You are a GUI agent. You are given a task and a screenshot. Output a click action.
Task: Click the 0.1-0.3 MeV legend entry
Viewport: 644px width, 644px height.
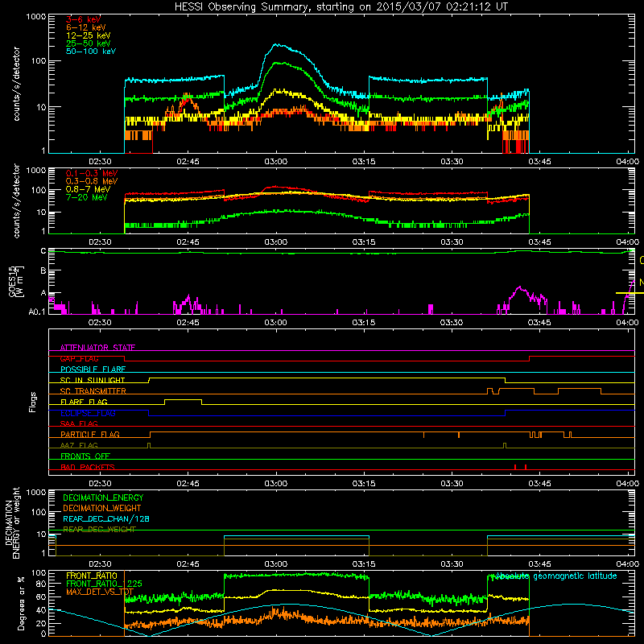[x=92, y=173]
